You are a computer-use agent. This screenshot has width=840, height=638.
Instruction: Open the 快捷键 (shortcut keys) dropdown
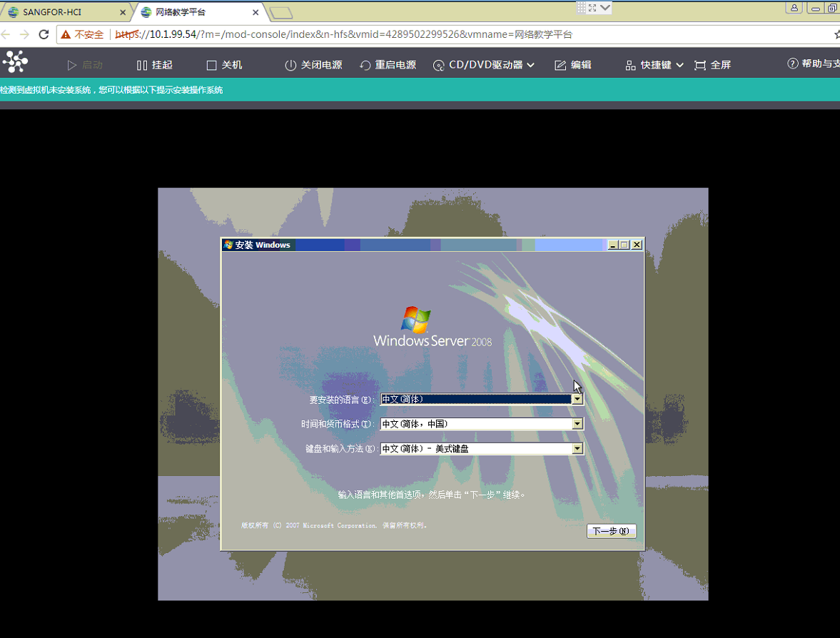click(x=654, y=65)
